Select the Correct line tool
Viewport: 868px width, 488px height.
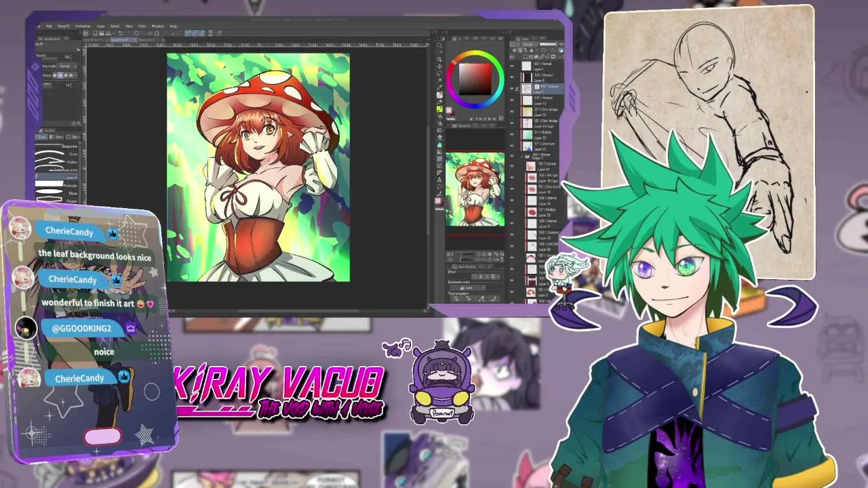pyautogui.click(x=439, y=193)
